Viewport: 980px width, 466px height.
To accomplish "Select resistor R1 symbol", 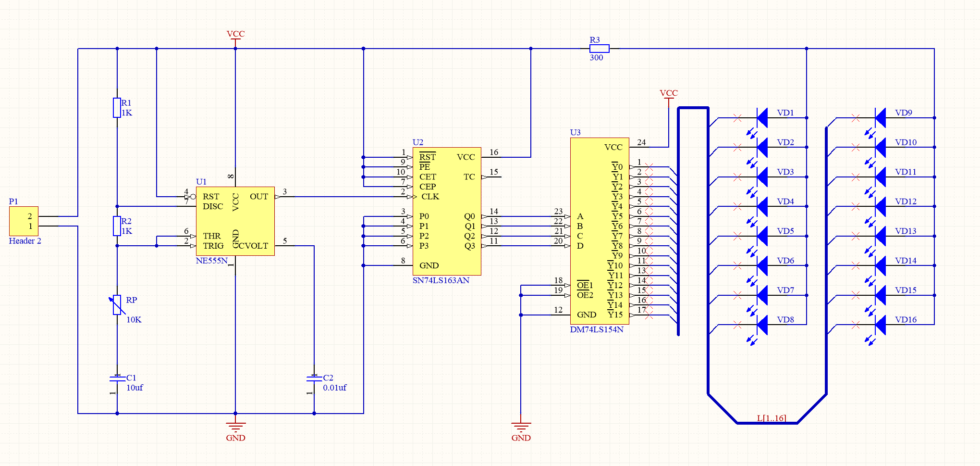I will tap(117, 108).
